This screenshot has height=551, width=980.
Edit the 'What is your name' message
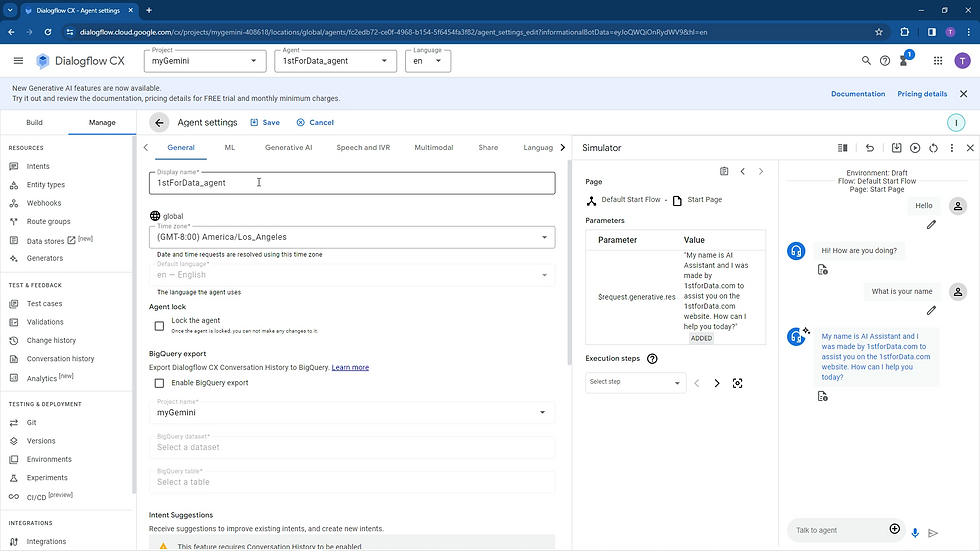[x=931, y=310]
